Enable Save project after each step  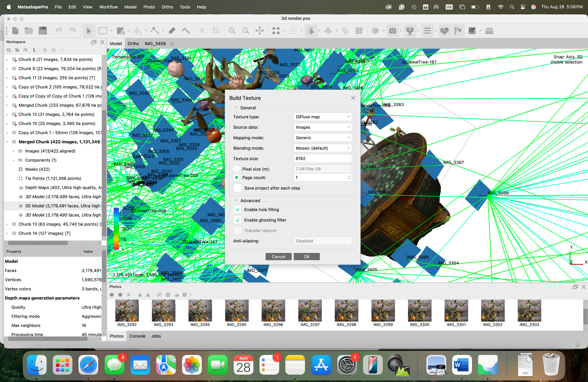(x=237, y=188)
